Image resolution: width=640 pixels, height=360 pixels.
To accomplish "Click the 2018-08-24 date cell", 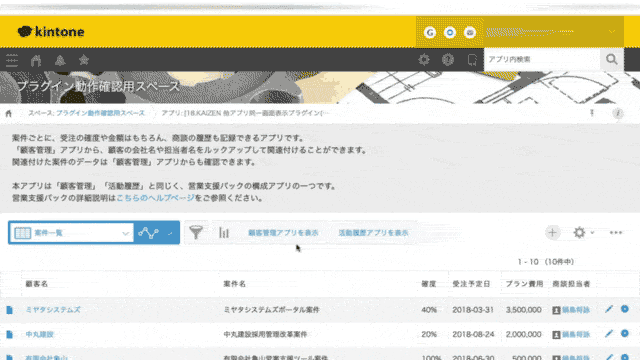I will tap(473, 335).
